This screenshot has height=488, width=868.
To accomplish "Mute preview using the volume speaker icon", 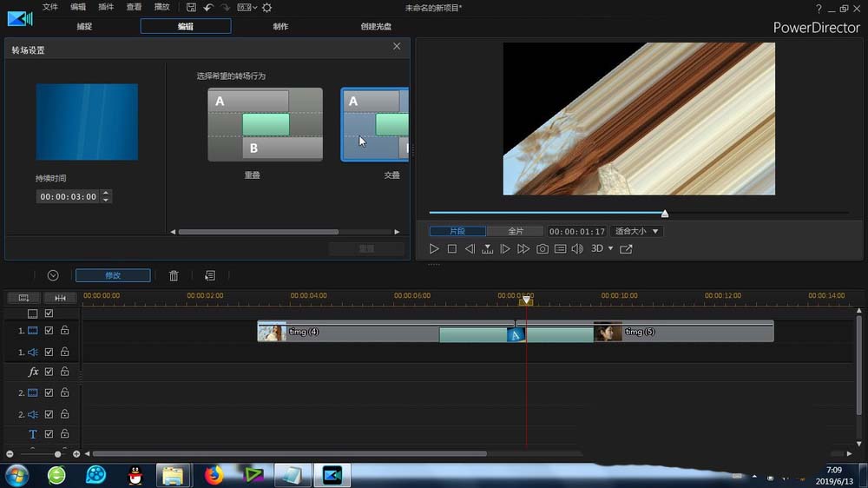I will point(577,249).
